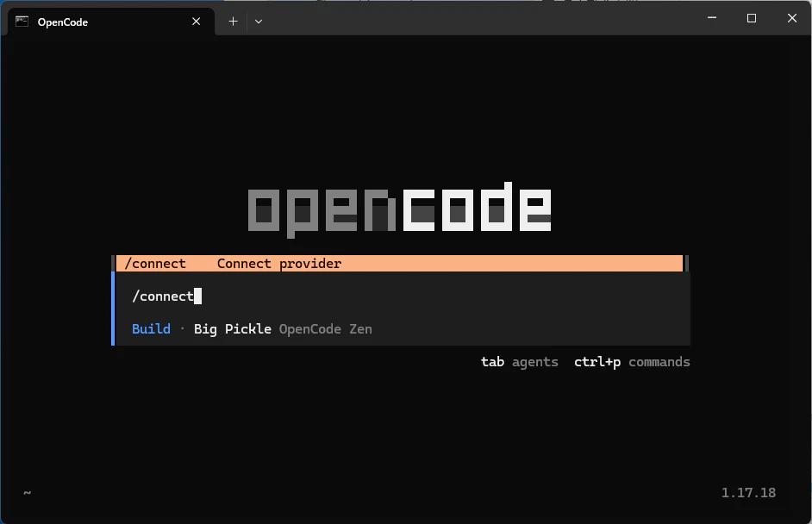The height and width of the screenshot is (524, 812).
Task: Minimize the terminal window
Action: (712, 17)
